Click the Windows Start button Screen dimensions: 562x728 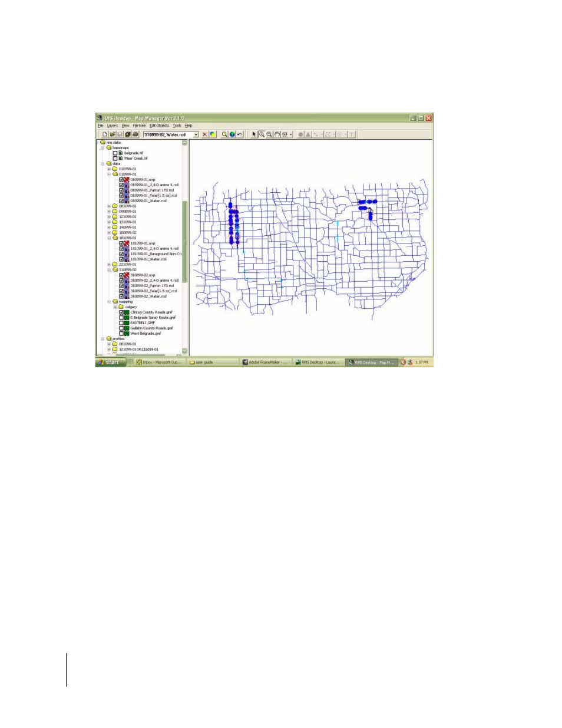click(x=110, y=362)
